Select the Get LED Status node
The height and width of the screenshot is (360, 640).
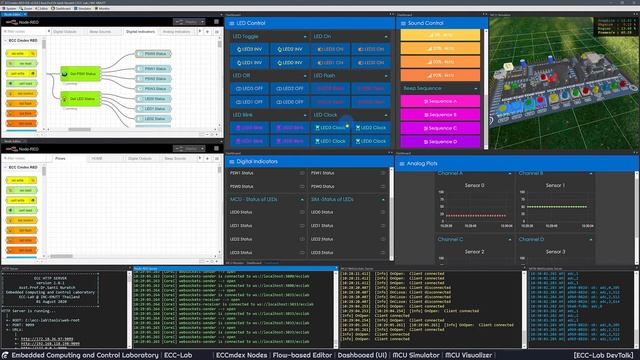(80, 99)
